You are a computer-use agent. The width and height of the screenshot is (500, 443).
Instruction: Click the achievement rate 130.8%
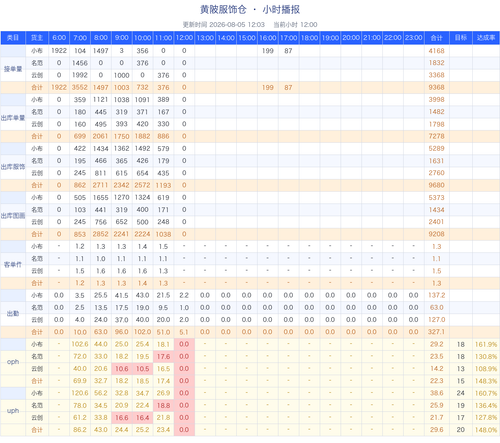[x=486, y=357]
